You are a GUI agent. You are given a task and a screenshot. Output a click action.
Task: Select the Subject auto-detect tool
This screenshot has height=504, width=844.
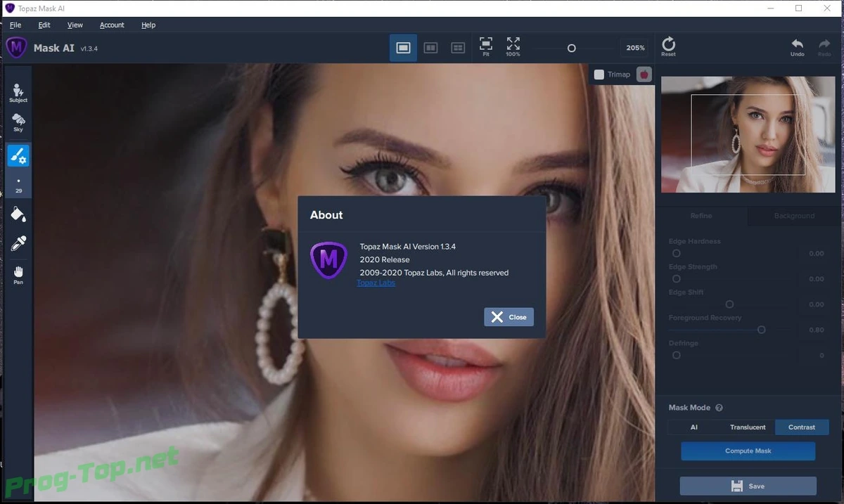coord(18,93)
